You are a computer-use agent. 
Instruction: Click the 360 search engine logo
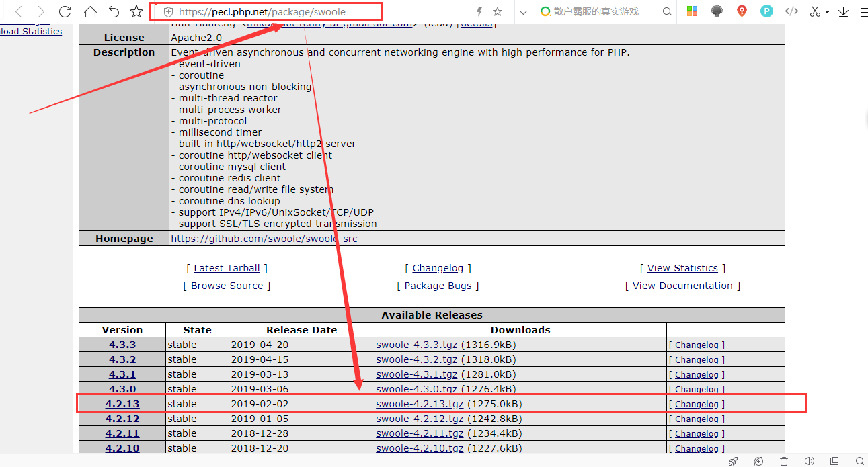[545, 11]
